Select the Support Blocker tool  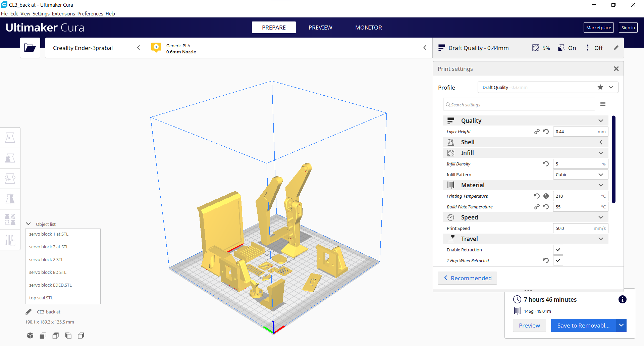pyautogui.click(x=10, y=240)
